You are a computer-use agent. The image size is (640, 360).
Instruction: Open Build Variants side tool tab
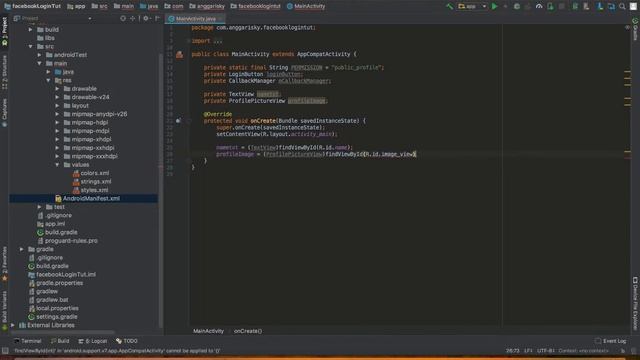4,310
